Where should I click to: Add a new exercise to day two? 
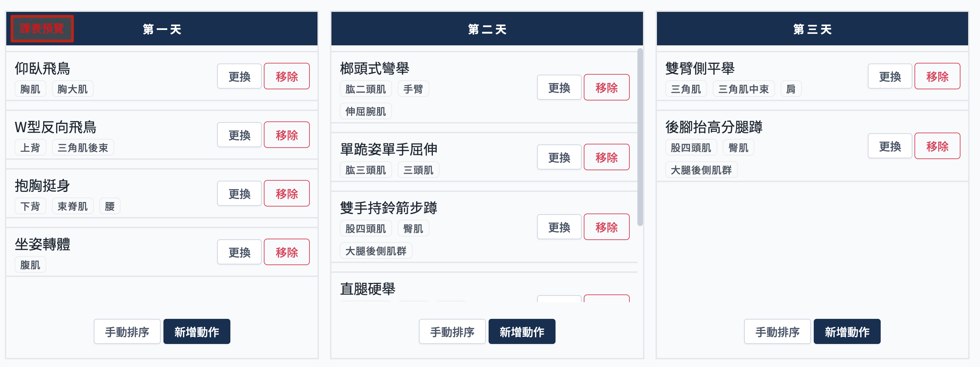[x=522, y=332]
